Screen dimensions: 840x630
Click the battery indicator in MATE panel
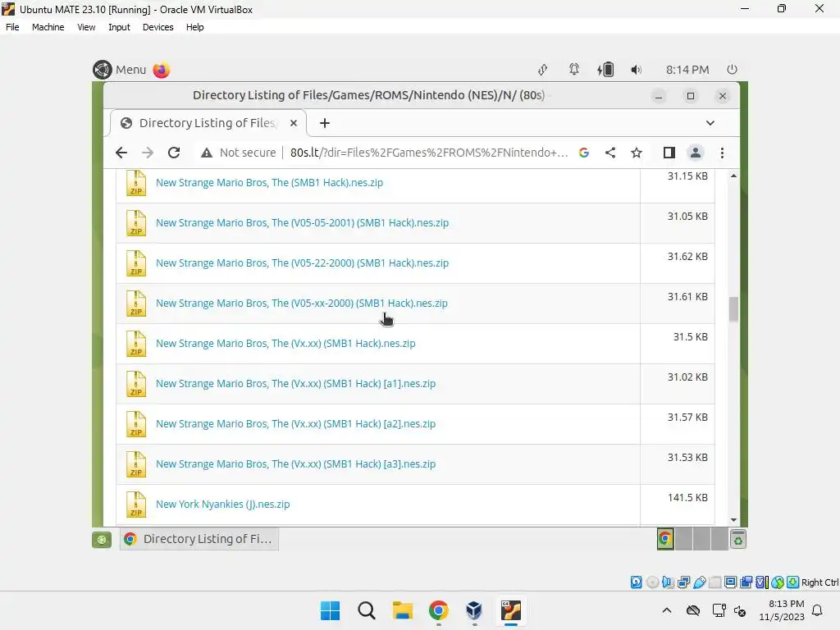(x=605, y=70)
